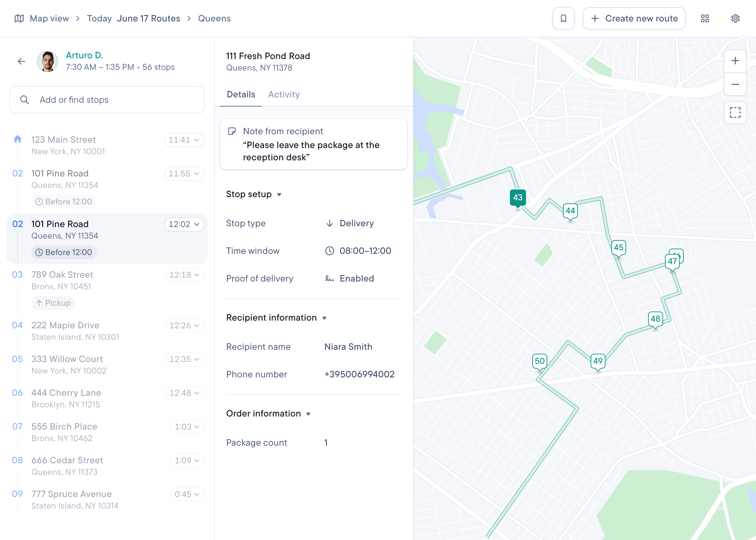Zoom in on the map

coord(735,61)
